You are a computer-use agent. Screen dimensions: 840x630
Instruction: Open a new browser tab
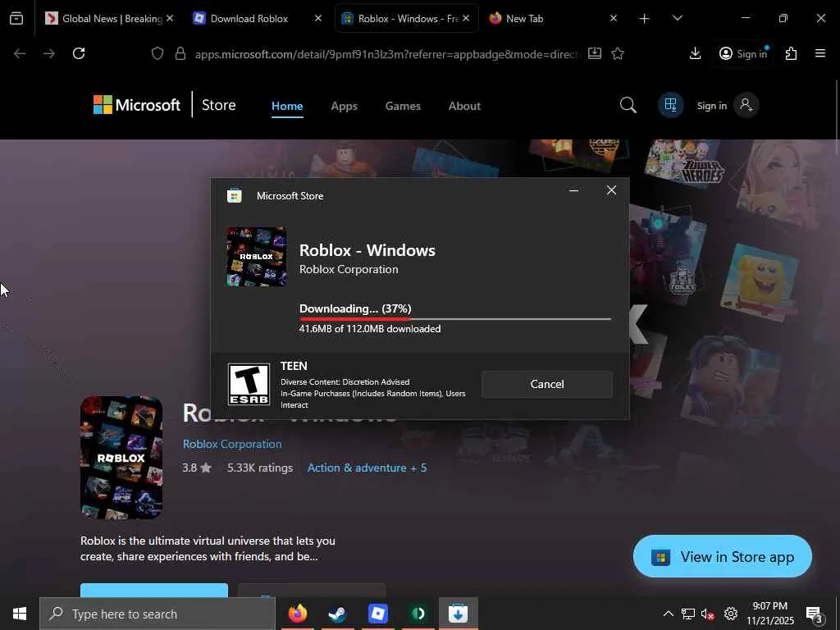[x=645, y=18]
